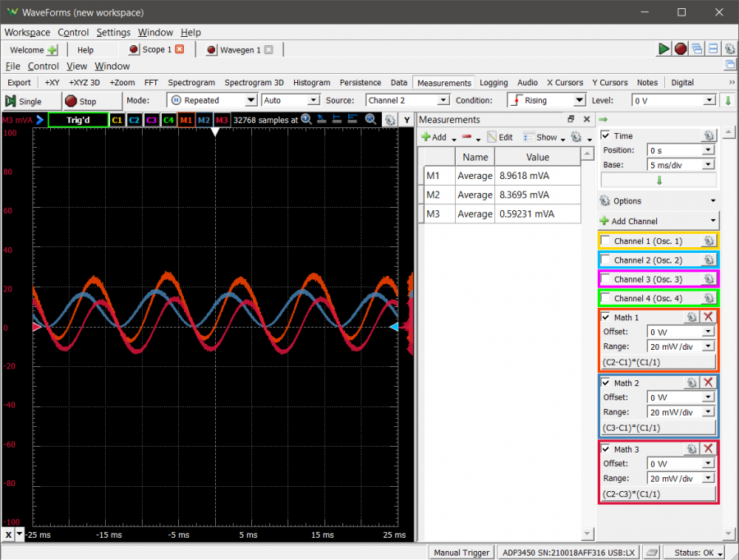Expand the Options section

point(659,201)
